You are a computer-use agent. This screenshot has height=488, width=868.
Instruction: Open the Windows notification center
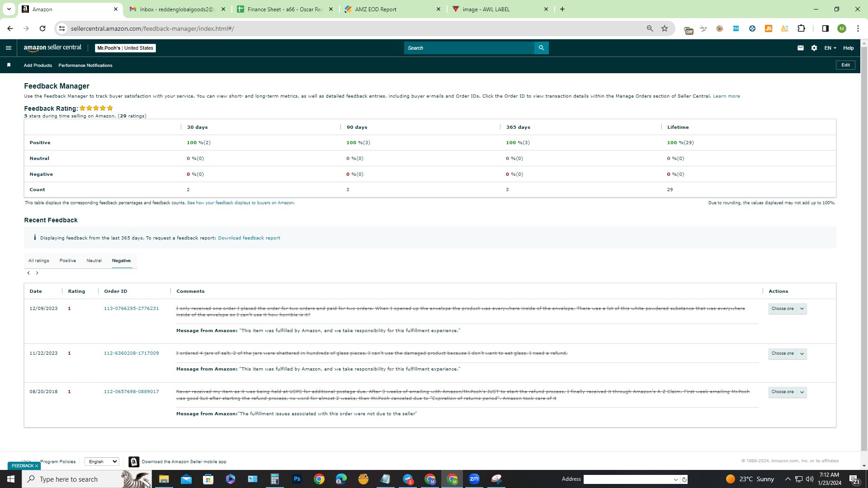point(854,479)
